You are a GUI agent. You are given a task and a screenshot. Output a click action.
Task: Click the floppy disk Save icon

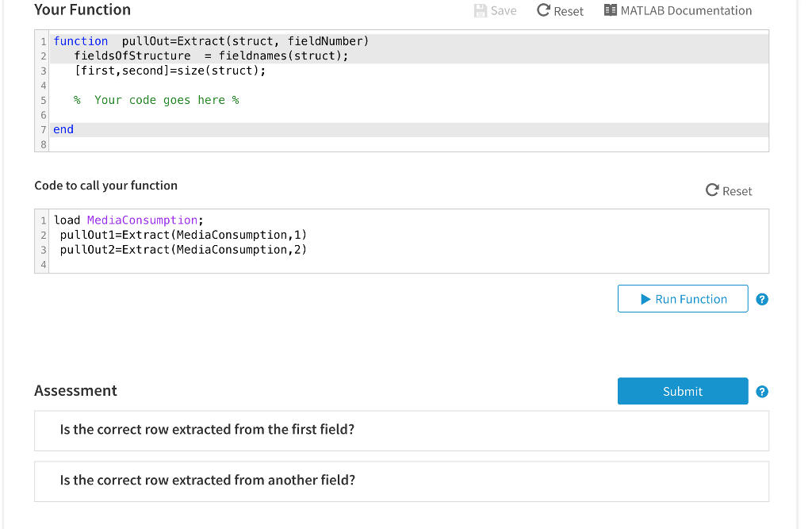(481, 11)
